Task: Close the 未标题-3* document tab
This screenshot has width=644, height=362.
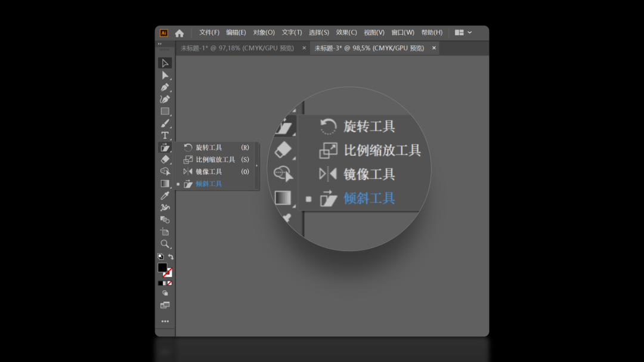Action: 434,48
